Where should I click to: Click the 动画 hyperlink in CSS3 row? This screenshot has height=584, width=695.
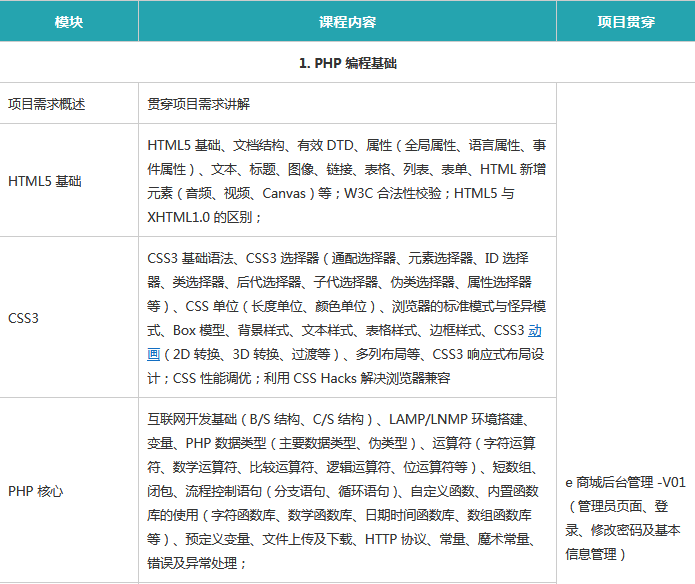pyautogui.click(x=536, y=330)
